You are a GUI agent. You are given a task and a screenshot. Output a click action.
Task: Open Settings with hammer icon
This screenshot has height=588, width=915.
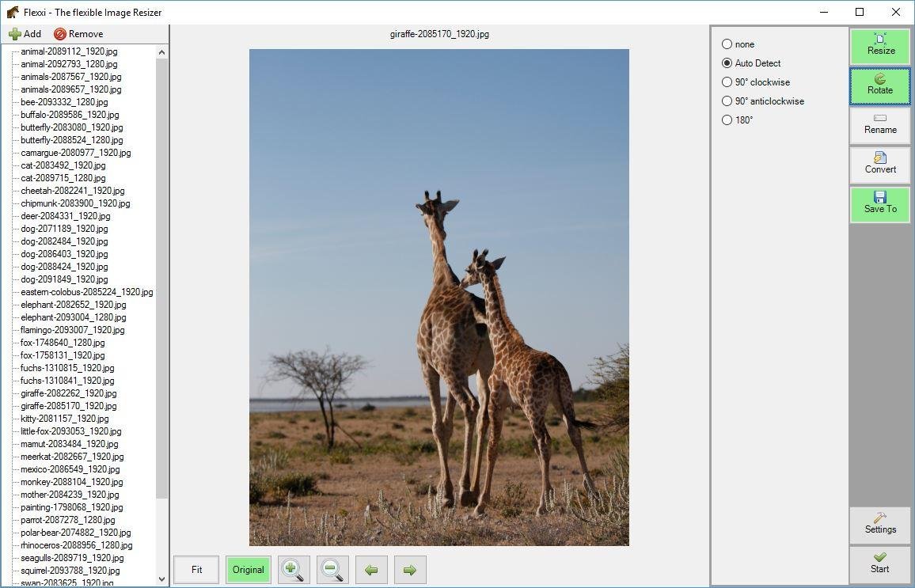tap(880, 525)
